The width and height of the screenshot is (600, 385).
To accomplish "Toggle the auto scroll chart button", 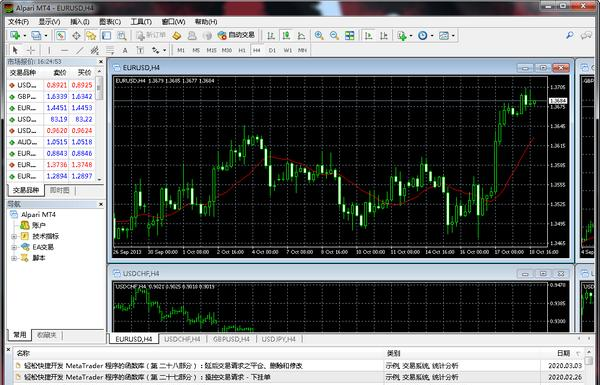I will (x=368, y=36).
